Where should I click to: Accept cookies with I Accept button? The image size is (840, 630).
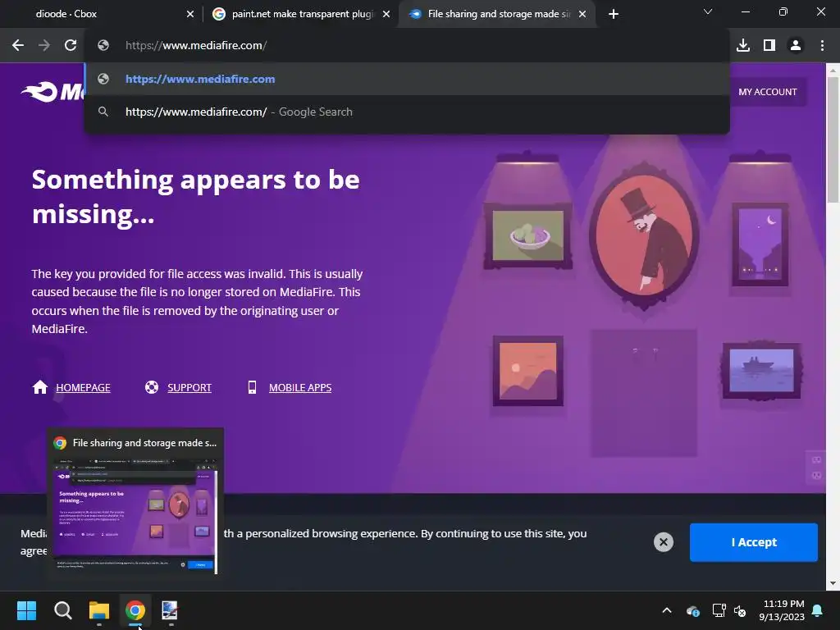[754, 542]
